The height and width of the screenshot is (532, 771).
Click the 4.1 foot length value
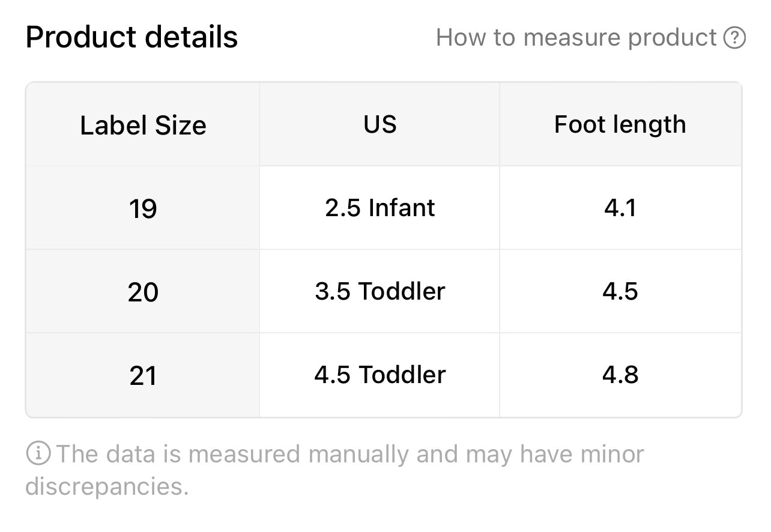click(620, 208)
